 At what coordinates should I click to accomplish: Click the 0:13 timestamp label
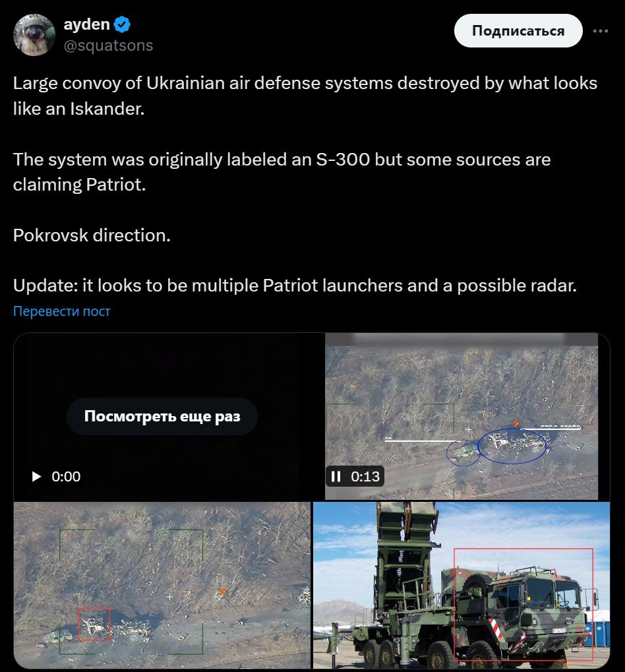pos(365,476)
